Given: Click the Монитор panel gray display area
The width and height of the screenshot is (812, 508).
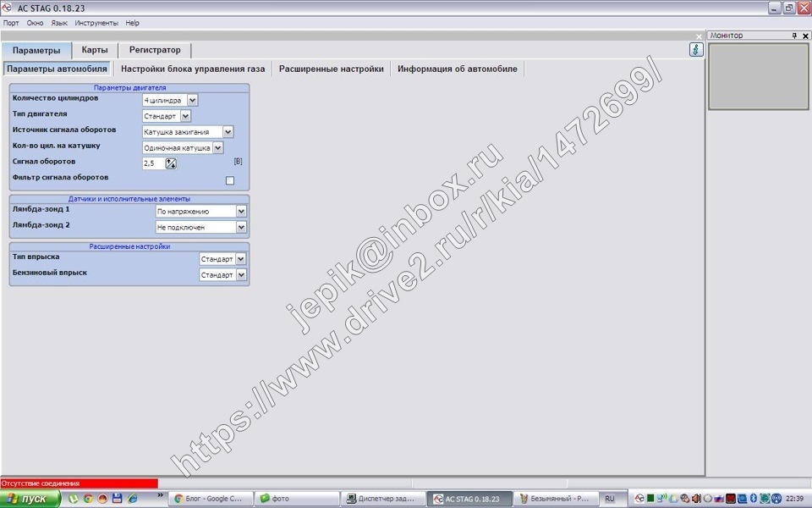Looking at the screenshot, I should (x=759, y=76).
